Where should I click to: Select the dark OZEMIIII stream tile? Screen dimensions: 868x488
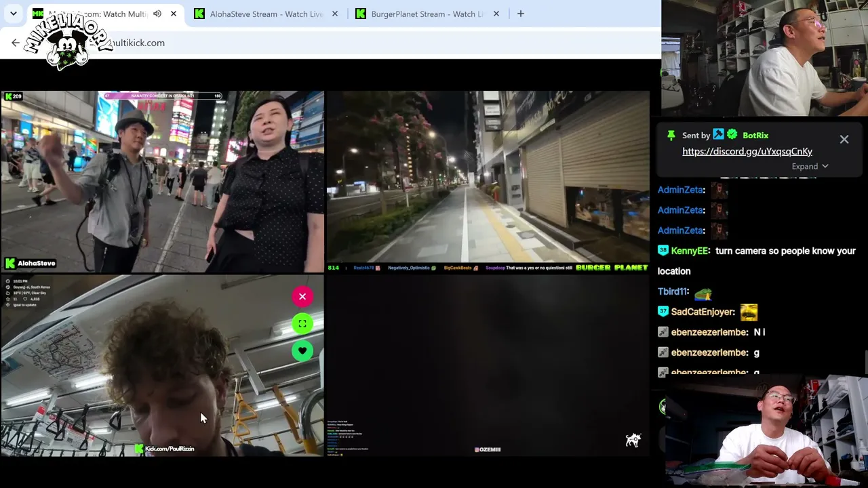(488, 364)
